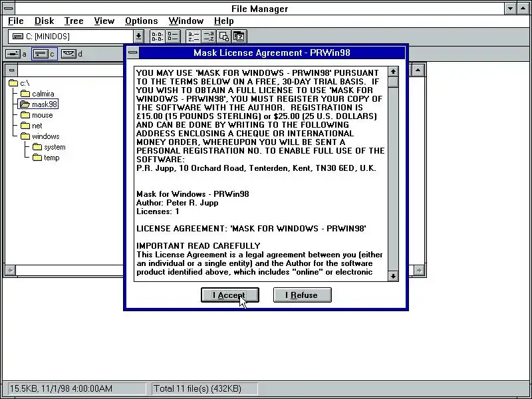The image size is (532, 399).
Task: Click the 'Total 11 file(s) (432KB)' status text
Action: 198,388
